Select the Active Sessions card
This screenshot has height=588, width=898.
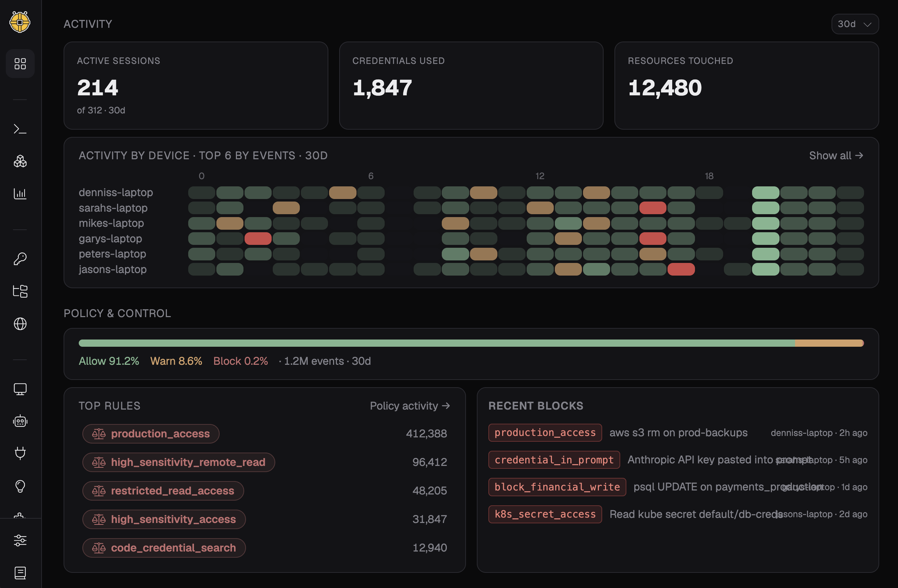click(x=196, y=86)
